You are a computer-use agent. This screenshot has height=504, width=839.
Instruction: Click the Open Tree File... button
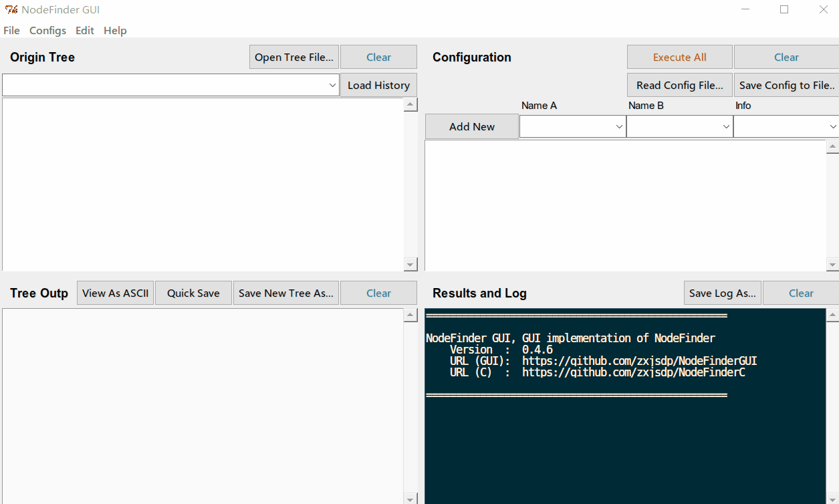[x=294, y=57]
